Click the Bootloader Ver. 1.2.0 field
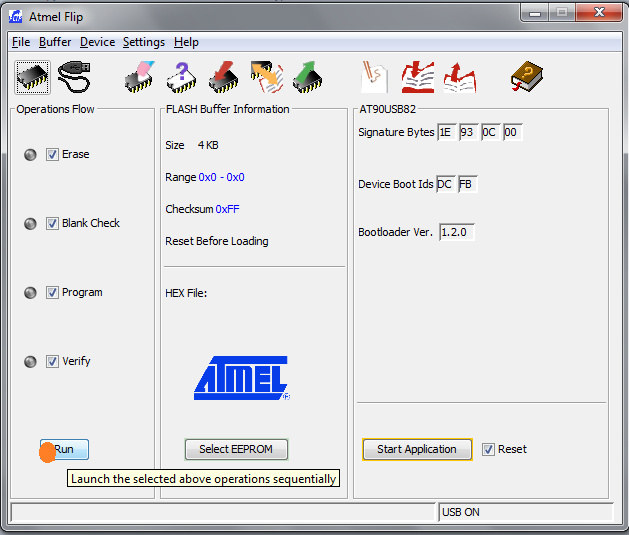629x535 pixels. tap(457, 232)
